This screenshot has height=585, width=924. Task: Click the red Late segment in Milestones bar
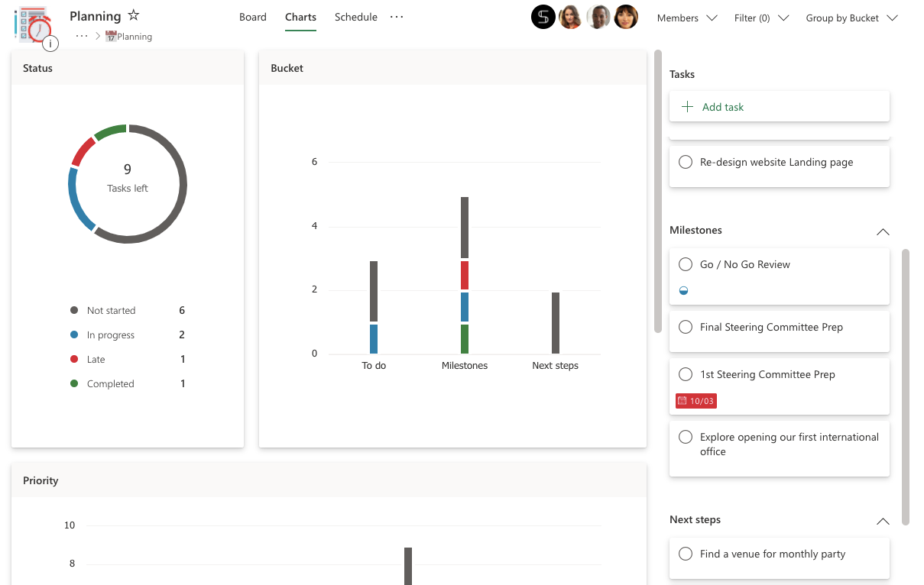[x=465, y=275]
